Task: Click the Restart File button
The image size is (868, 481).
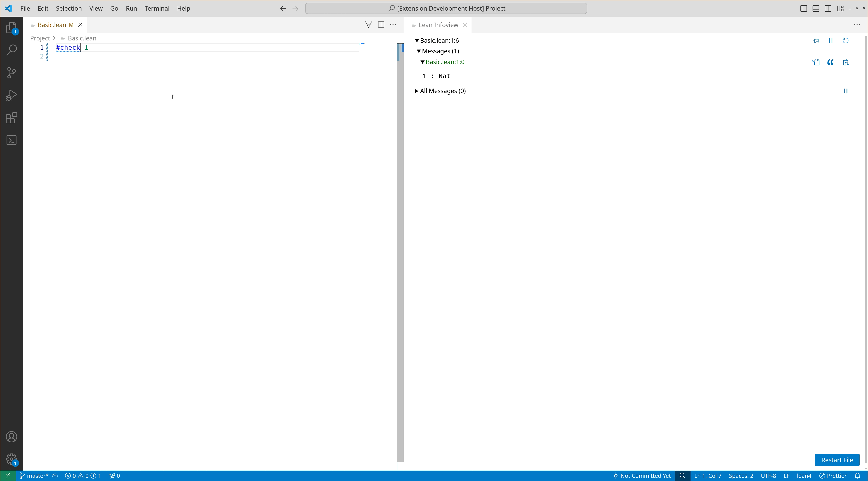Action: tap(837, 460)
